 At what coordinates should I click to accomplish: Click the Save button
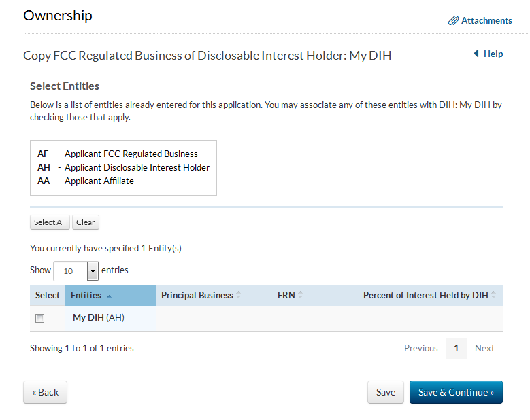pos(386,392)
